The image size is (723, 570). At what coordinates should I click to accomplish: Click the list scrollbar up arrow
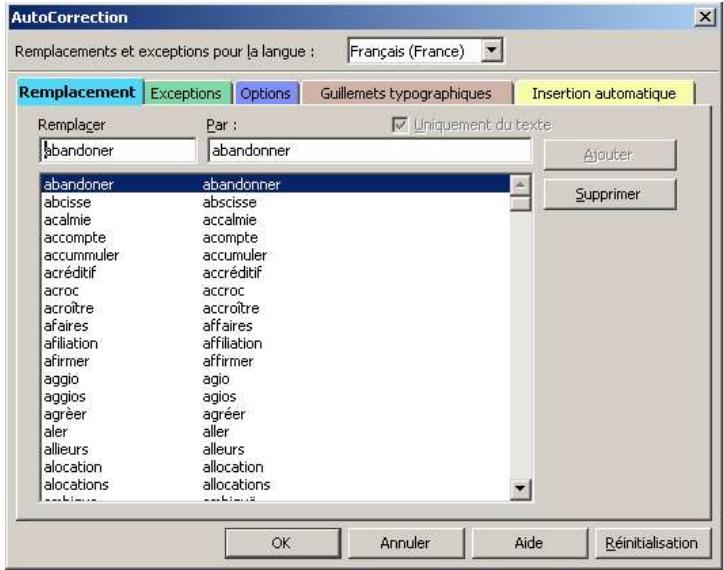click(520, 184)
